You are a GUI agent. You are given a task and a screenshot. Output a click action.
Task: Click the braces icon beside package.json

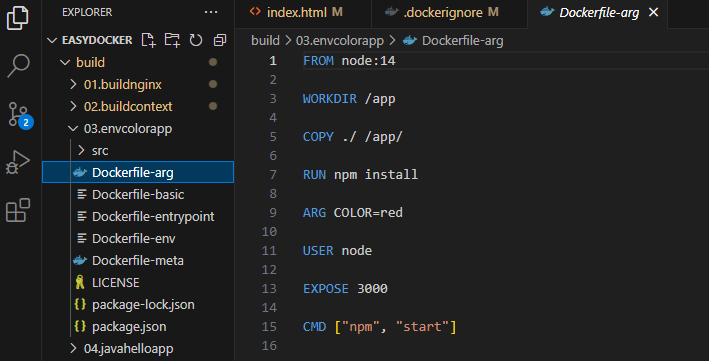[80, 326]
